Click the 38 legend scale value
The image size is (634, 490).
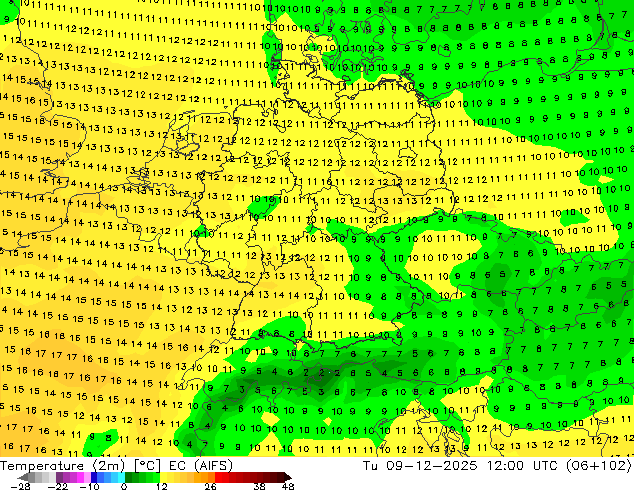260,486
